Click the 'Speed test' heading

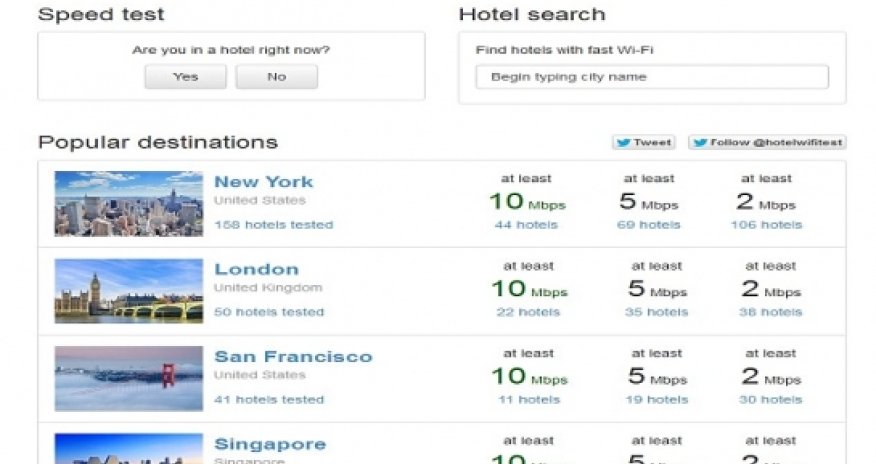(x=101, y=14)
